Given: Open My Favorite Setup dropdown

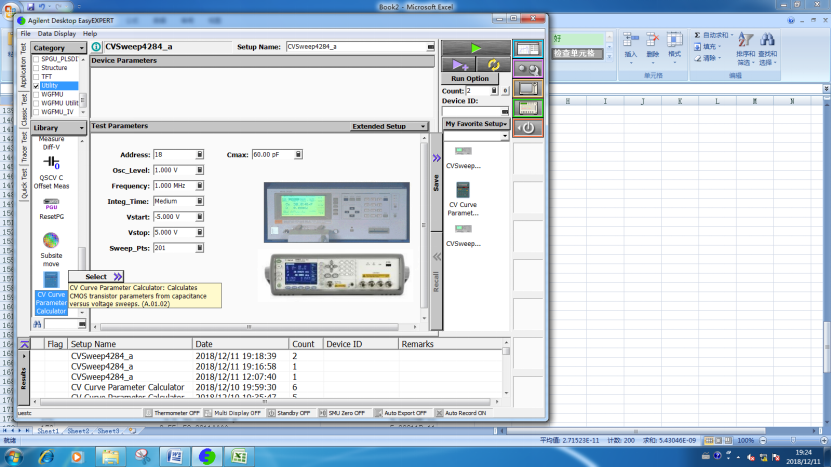Looking at the screenshot, I should tap(476, 123).
